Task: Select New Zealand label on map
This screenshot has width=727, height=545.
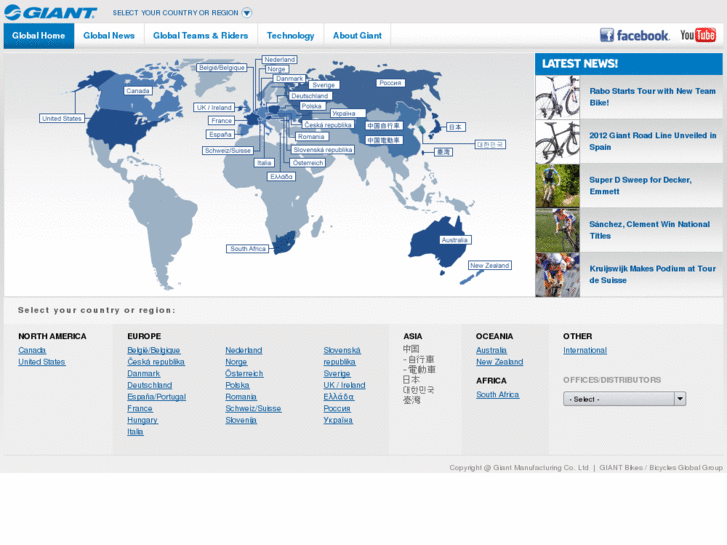Action: (490, 265)
